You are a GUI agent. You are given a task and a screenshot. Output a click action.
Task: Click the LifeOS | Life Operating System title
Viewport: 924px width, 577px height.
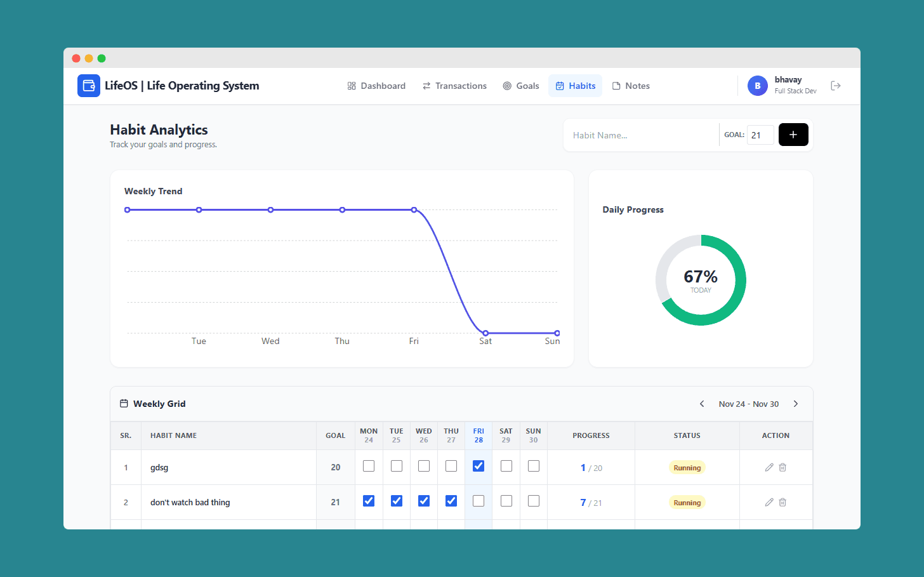182,86
